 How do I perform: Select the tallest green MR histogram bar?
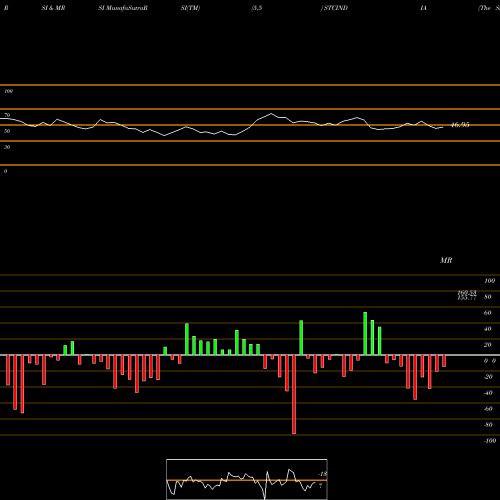[365, 334]
